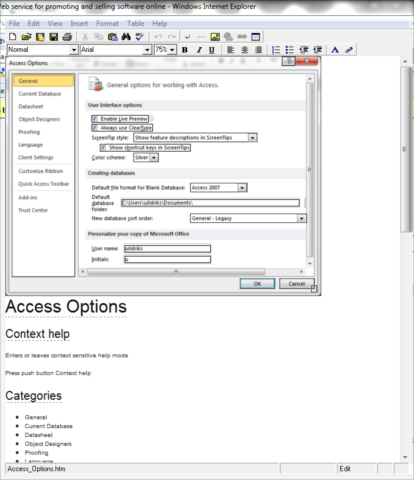Open Find using the binoculars icon
414x480 pixels.
point(126,37)
